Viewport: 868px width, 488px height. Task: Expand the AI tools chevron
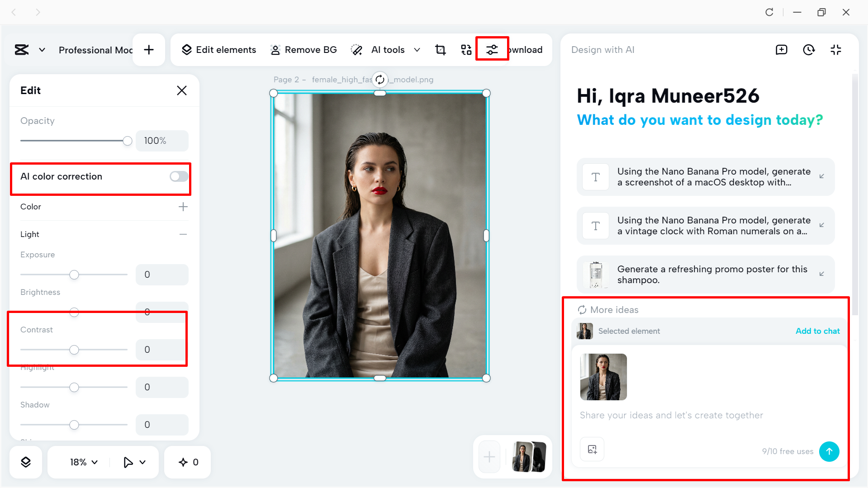417,50
